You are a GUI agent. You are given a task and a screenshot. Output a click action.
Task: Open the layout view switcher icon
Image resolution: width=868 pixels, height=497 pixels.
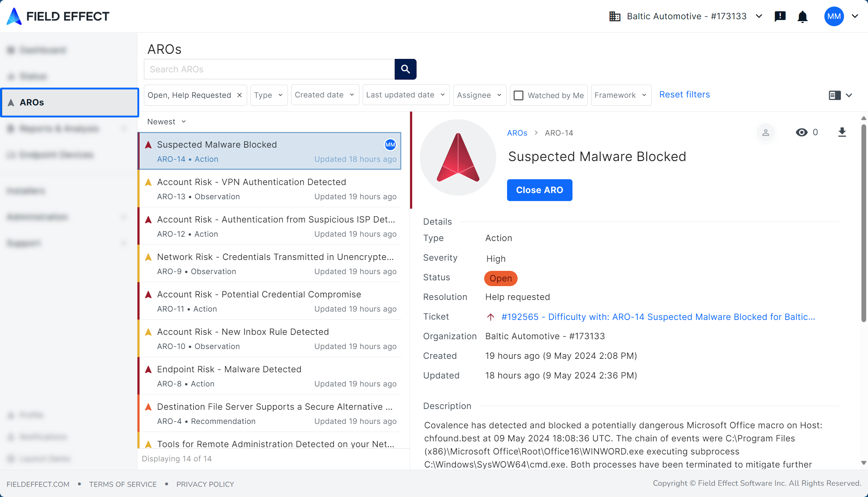click(x=835, y=95)
